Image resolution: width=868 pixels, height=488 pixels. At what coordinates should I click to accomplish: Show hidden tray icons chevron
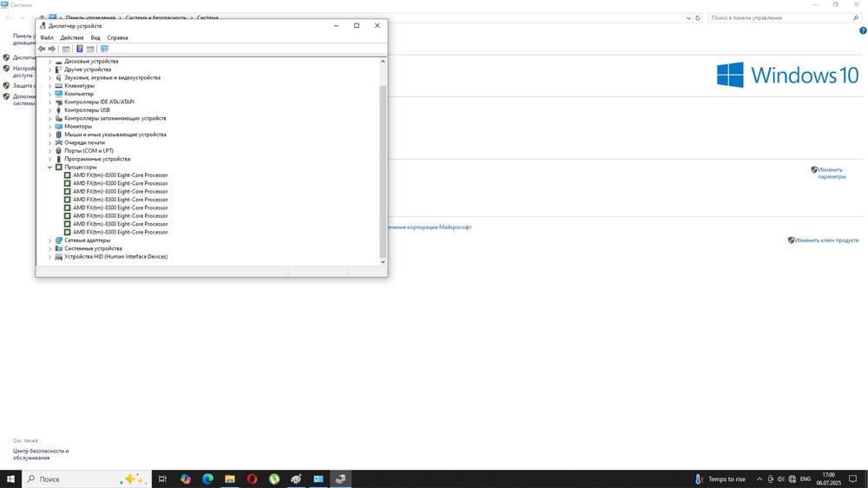click(x=759, y=479)
